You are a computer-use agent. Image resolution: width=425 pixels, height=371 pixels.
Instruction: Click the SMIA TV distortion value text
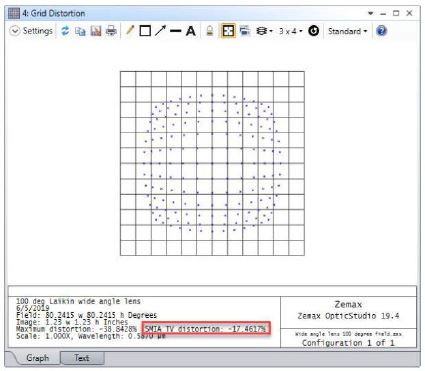[x=206, y=329]
